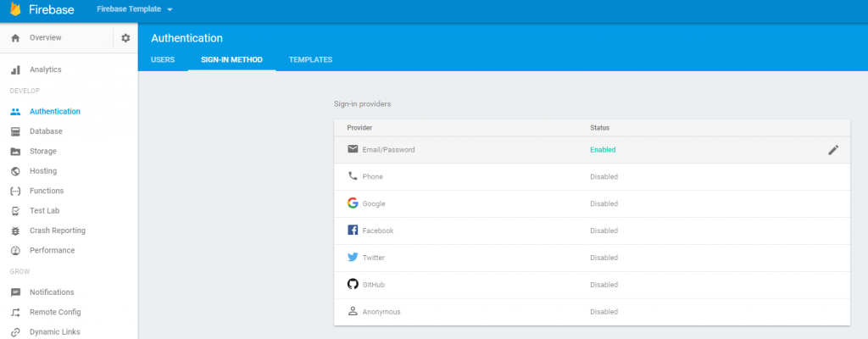
Task: Click the pencil edit icon for Email/Password
Action: point(832,150)
